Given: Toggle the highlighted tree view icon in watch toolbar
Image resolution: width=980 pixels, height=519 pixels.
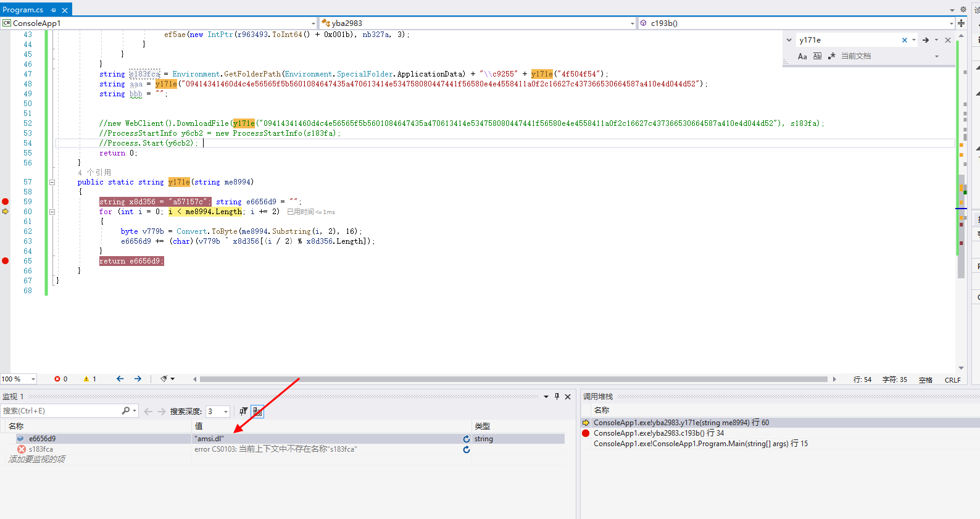Looking at the screenshot, I should coord(257,411).
